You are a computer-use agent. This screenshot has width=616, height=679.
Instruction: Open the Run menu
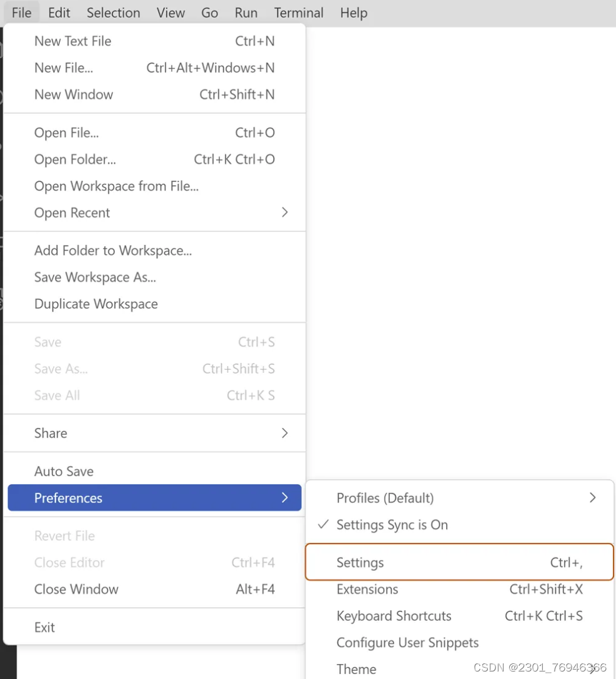(246, 12)
